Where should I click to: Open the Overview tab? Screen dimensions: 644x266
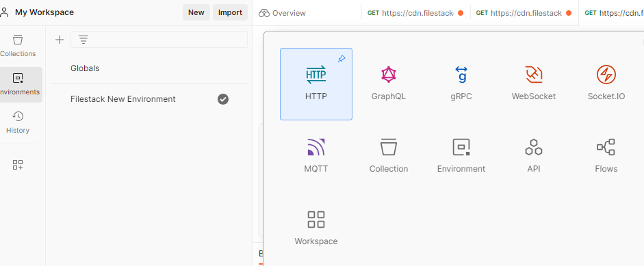tap(282, 13)
